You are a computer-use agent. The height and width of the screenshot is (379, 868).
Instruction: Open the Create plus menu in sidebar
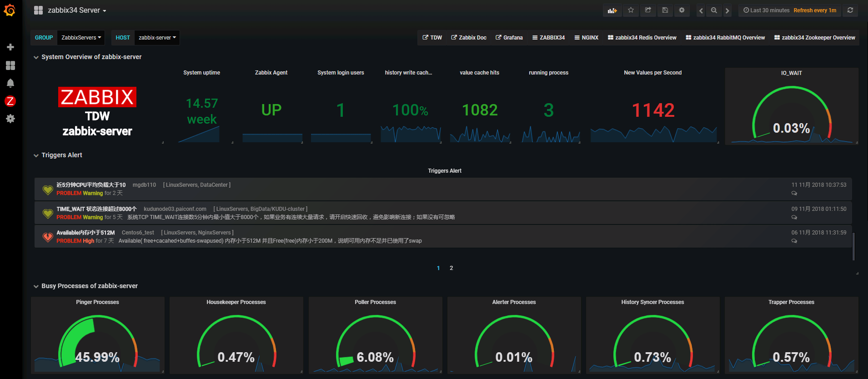[x=10, y=47]
